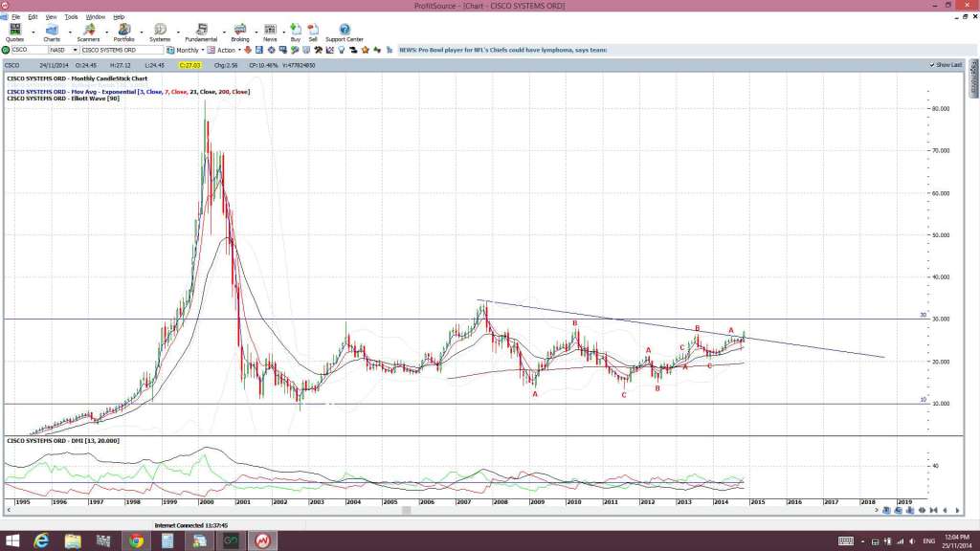
Task: Open the Edit menu
Action: click(33, 17)
